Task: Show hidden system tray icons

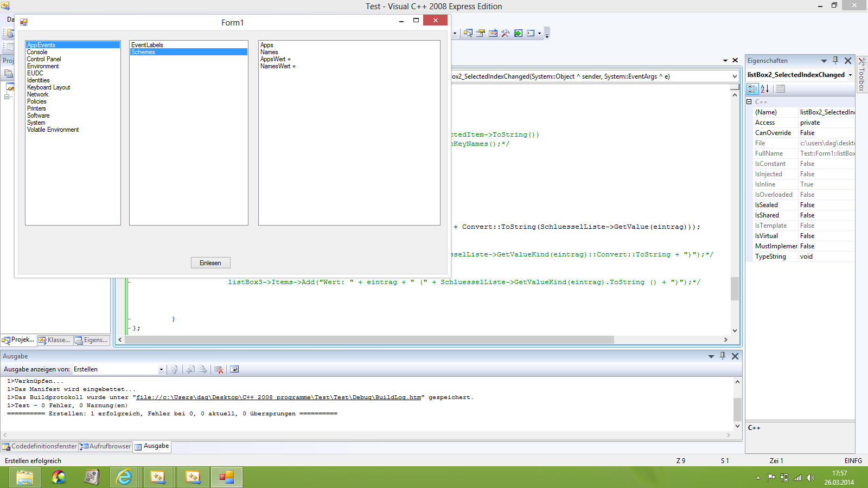Action: pos(758,478)
